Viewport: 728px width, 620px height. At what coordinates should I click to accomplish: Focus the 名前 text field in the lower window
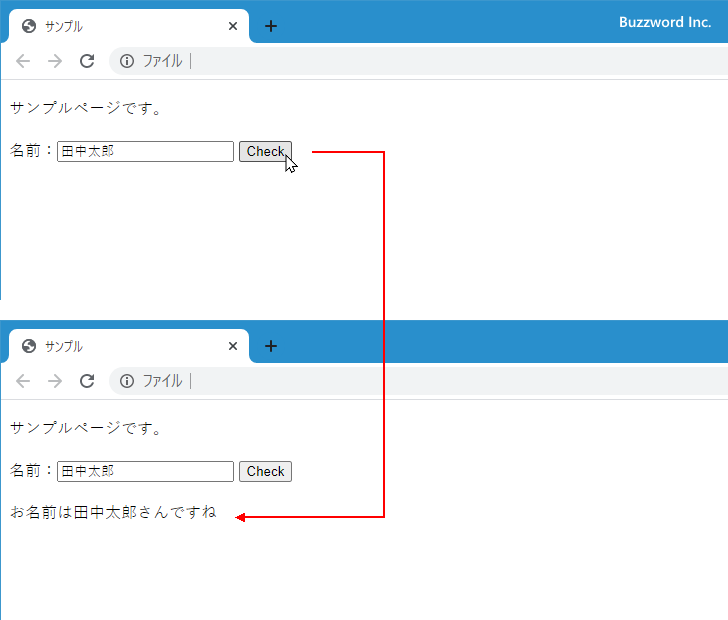tap(145, 472)
